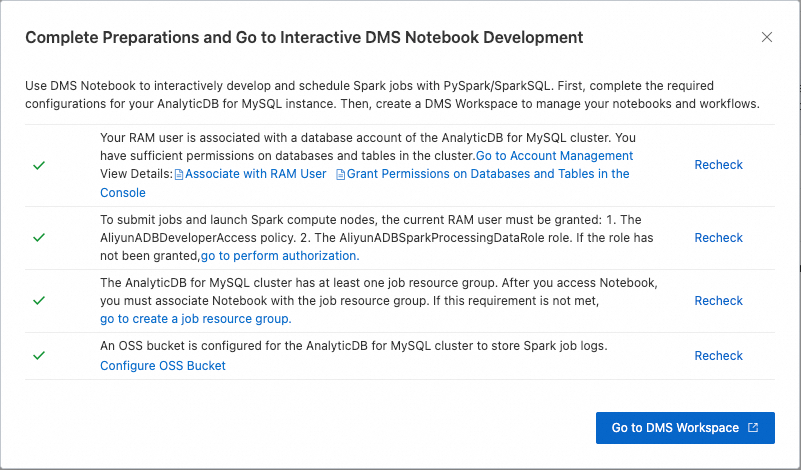Image resolution: width=801 pixels, height=470 pixels.
Task: Click the dialog title Complete Preparations heading
Action: 304,38
